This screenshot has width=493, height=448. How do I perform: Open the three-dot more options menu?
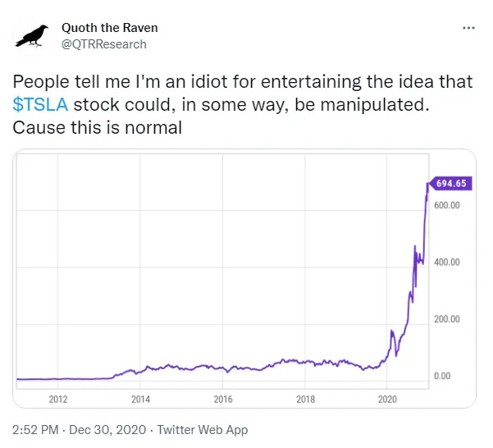coord(468,28)
